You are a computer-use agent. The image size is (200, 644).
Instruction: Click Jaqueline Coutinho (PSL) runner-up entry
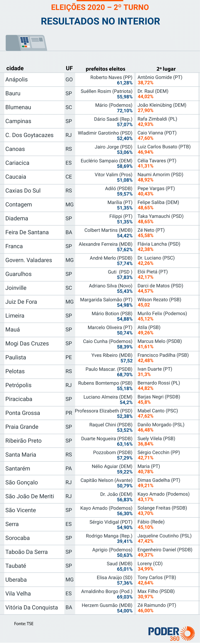(x=164, y=536)
